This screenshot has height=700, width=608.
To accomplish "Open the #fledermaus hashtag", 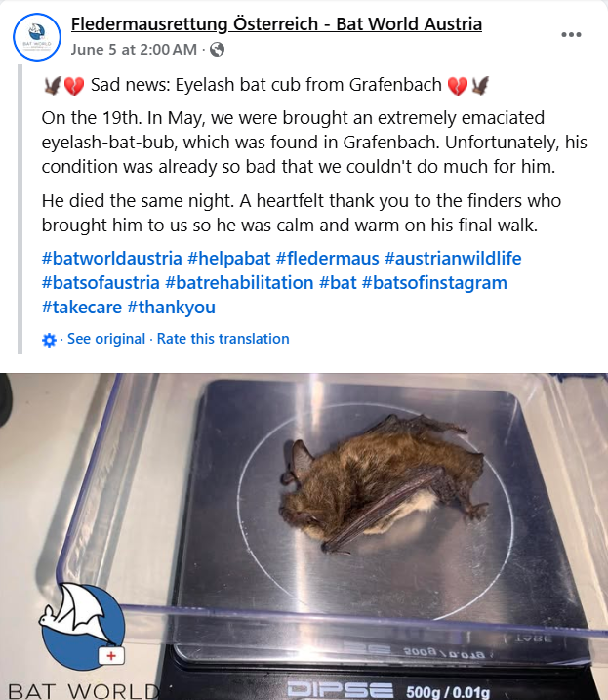I will click(x=327, y=259).
